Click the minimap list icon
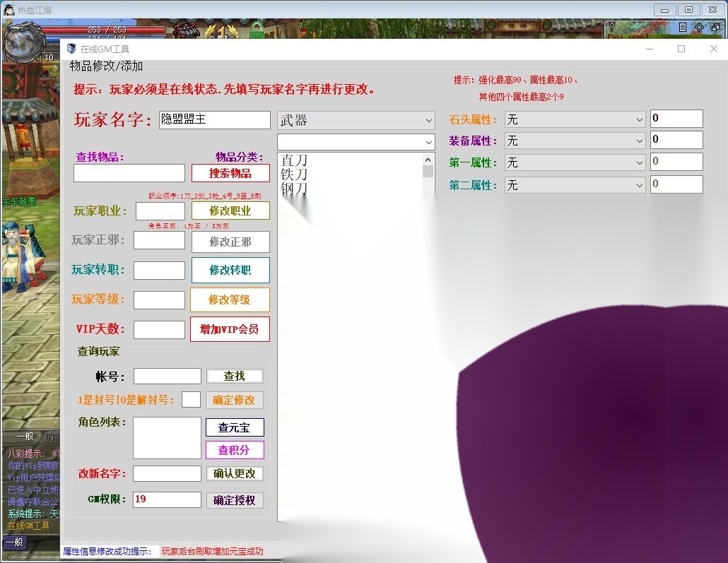This screenshot has width=728, height=563. coord(683,27)
